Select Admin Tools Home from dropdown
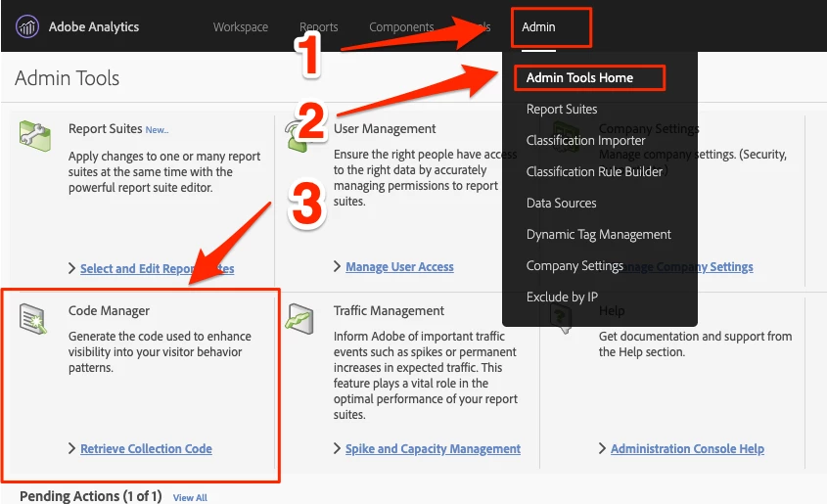Screen dimensions: 827x504 [x=579, y=77]
